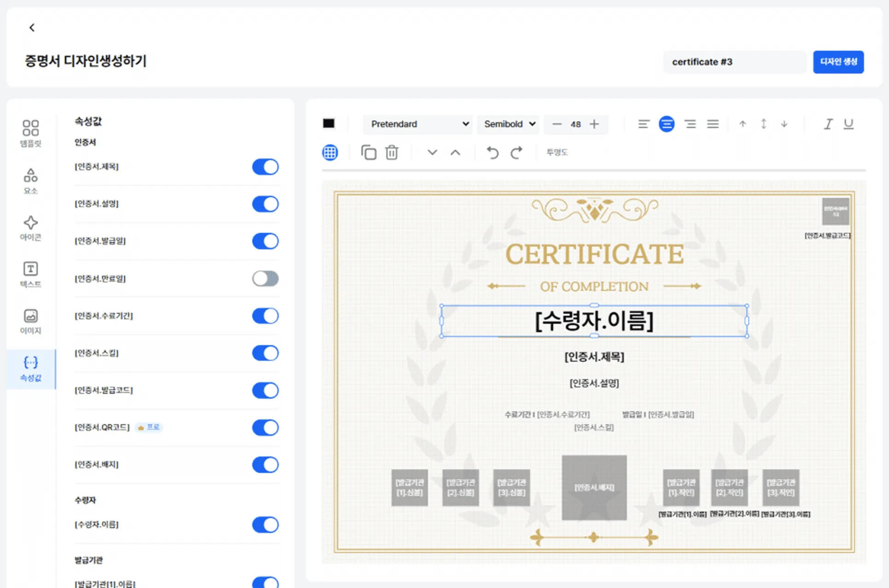Select the [발급기관[1].직인] placeholder box
This screenshot has height=588, width=889.
[681, 488]
